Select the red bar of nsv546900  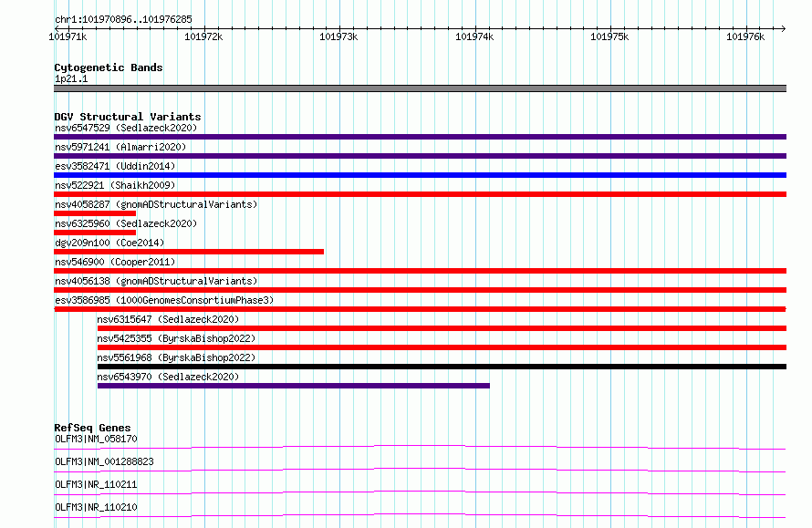click(420, 271)
